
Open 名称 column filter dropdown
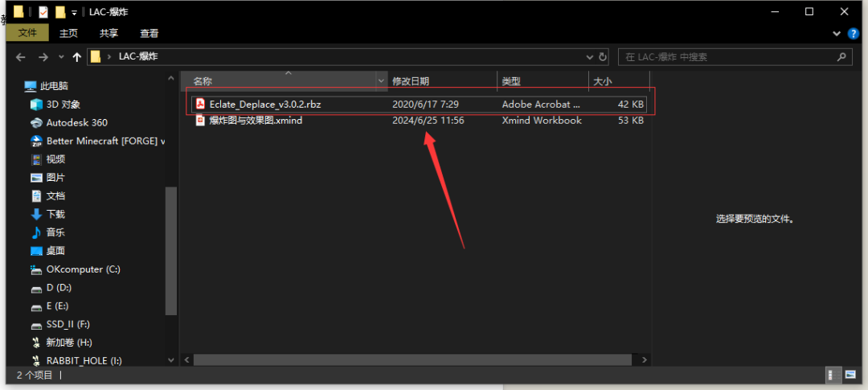click(x=381, y=81)
